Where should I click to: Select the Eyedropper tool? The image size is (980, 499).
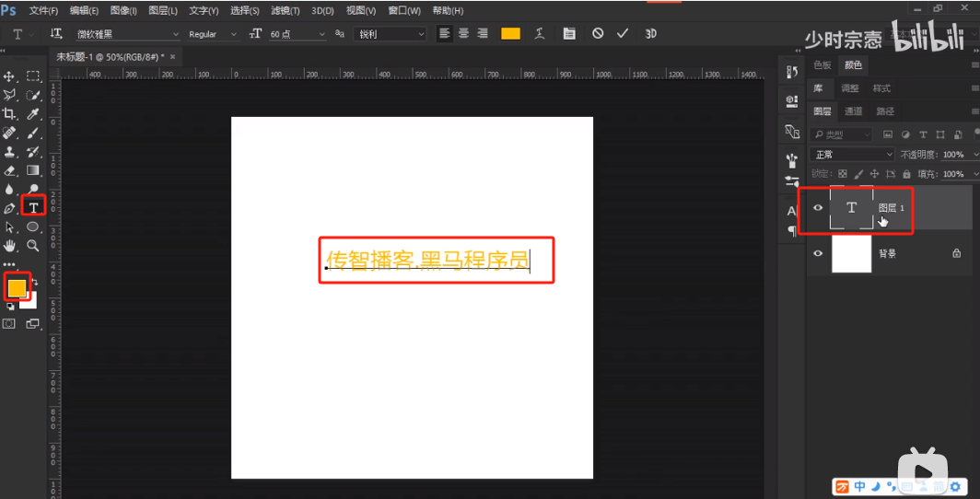pyautogui.click(x=33, y=113)
